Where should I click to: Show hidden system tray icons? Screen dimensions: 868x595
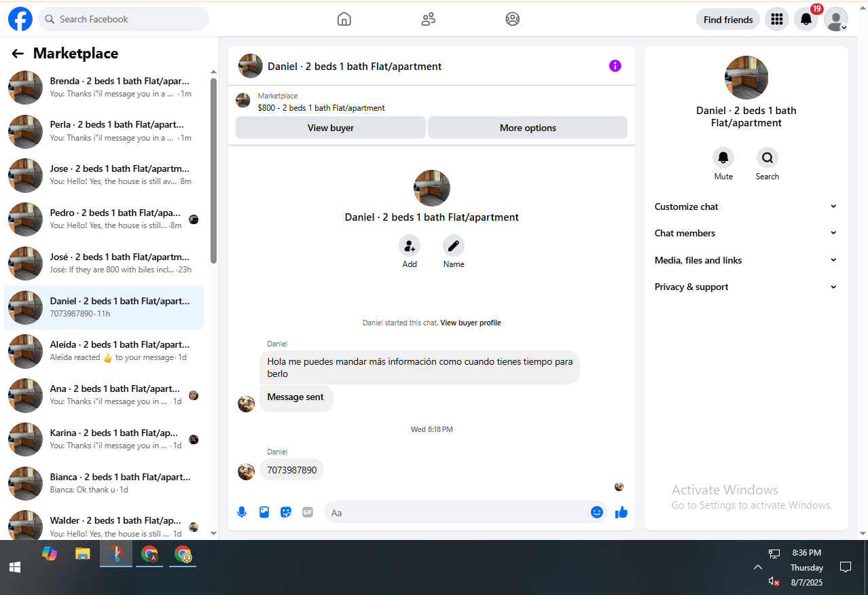(x=757, y=567)
